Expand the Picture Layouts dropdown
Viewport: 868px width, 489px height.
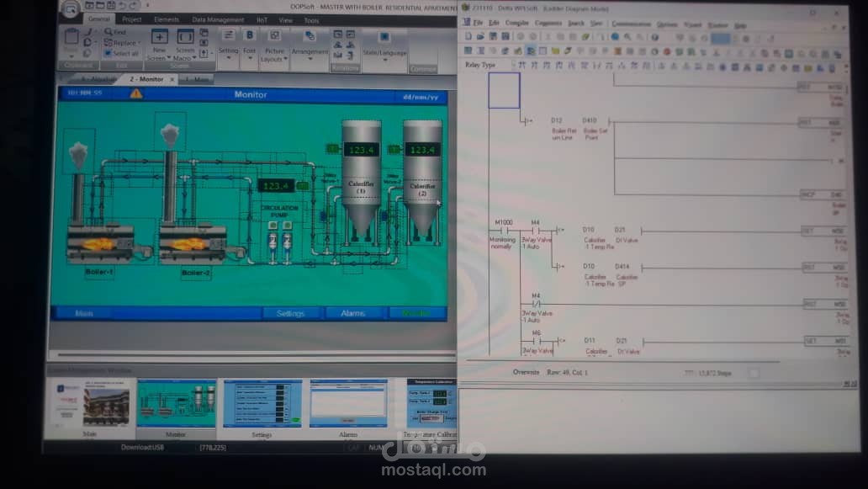click(285, 59)
